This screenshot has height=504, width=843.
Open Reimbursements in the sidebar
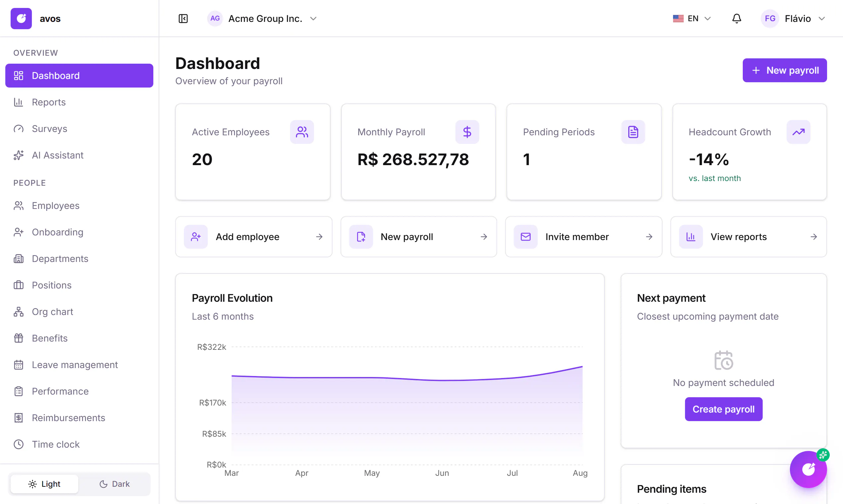tap(79, 417)
